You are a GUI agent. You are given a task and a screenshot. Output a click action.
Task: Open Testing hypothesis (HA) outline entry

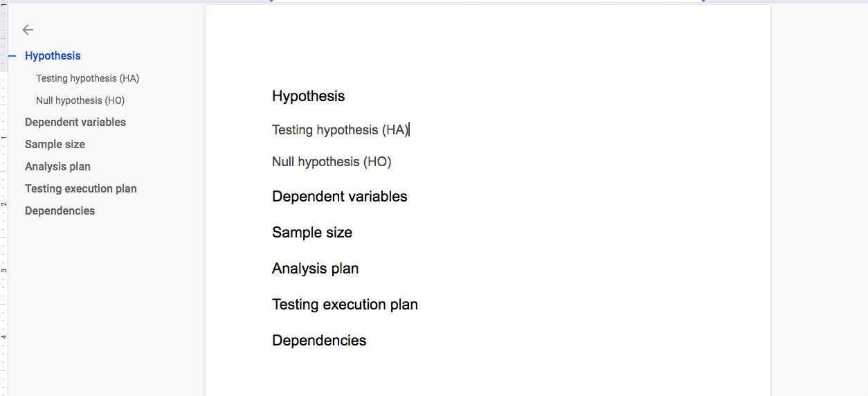(87, 78)
